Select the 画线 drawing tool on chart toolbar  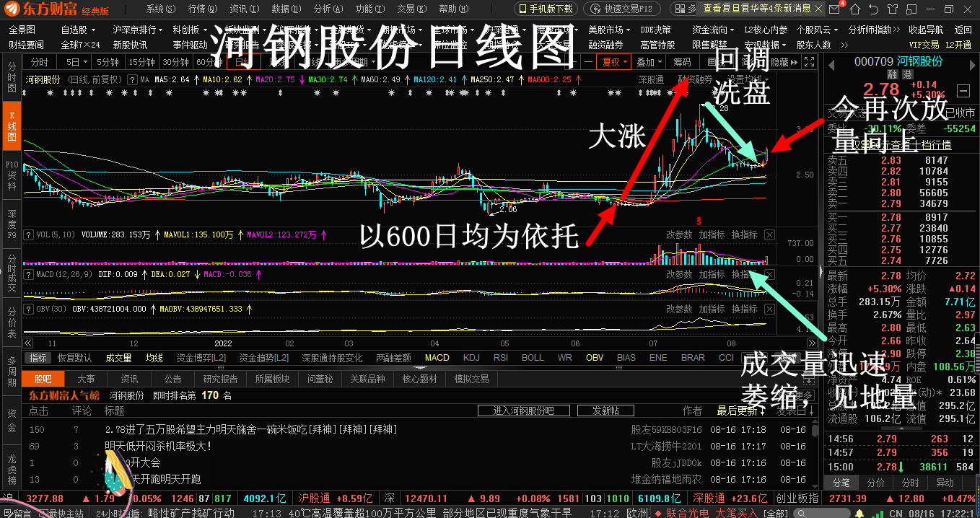(714, 61)
